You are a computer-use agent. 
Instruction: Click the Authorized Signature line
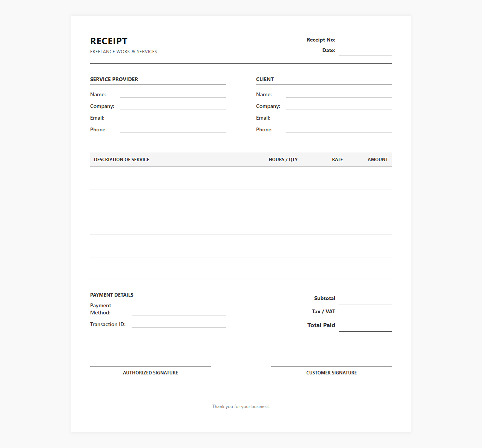point(150,366)
